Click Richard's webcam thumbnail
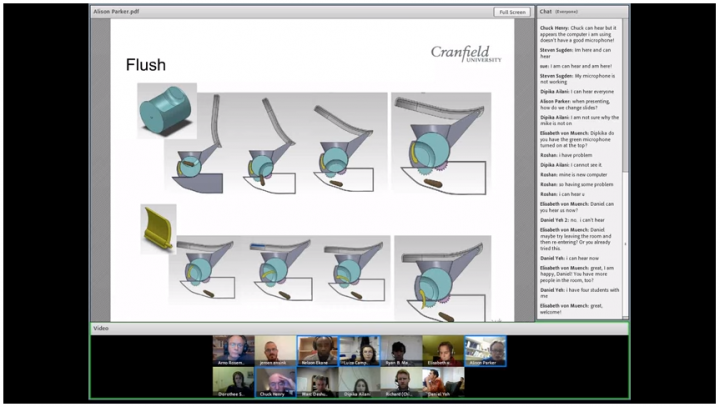The width and height of the screenshot is (720, 407). 401,382
